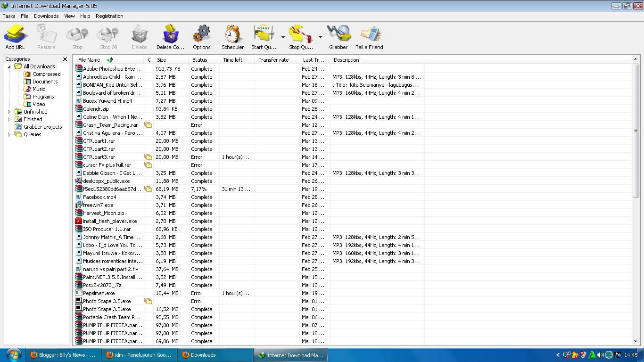Viewport: 644px width, 362px height.
Task: Click the CTR.part3.rar file icon
Action: tap(79, 157)
